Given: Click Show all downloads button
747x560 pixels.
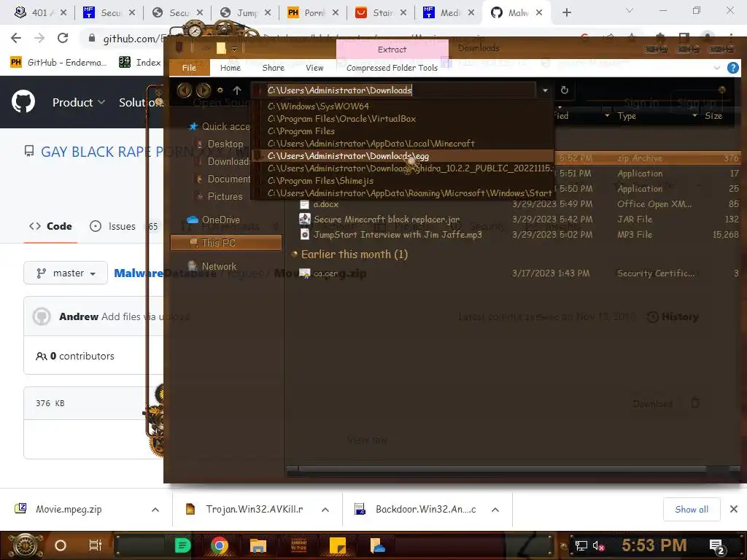Looking at the screenshot, I should coord(692,509).
